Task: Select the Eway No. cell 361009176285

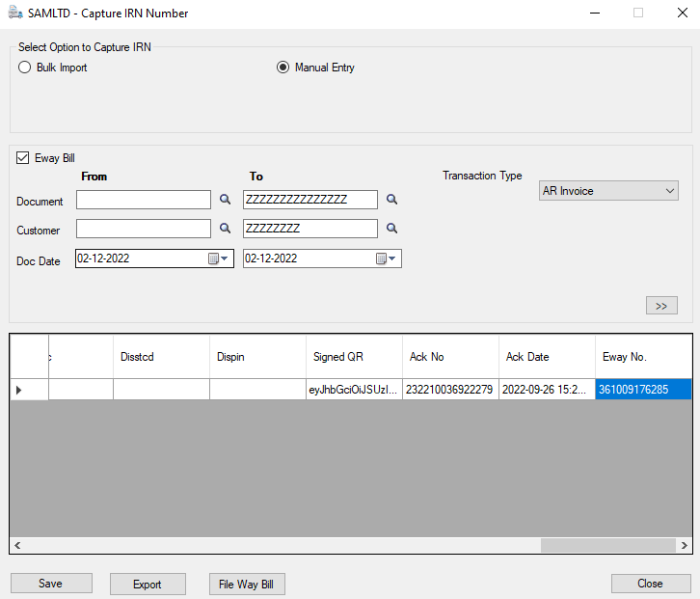Action: tap(643, 390)
